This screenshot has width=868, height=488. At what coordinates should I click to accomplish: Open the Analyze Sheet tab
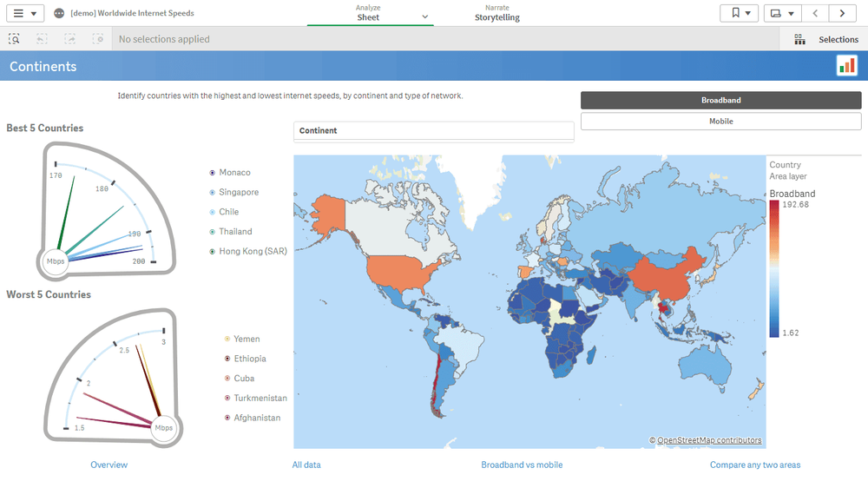tap(369, 13)
